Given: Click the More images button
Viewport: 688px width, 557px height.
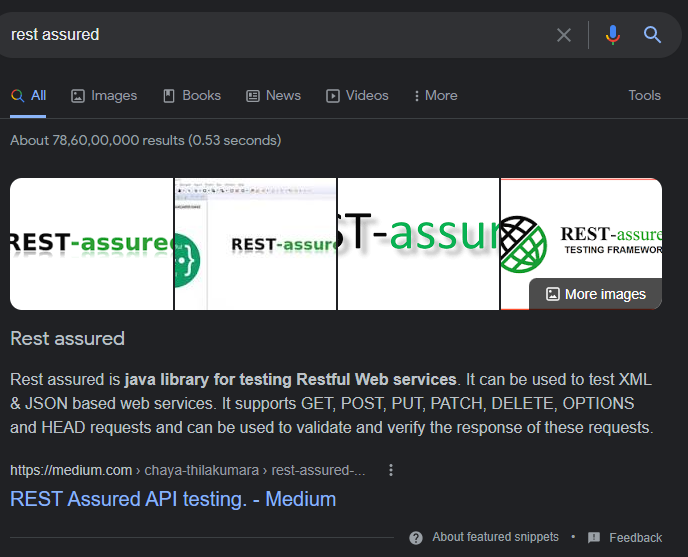Looking at the screenshot, I should [595, 294].
